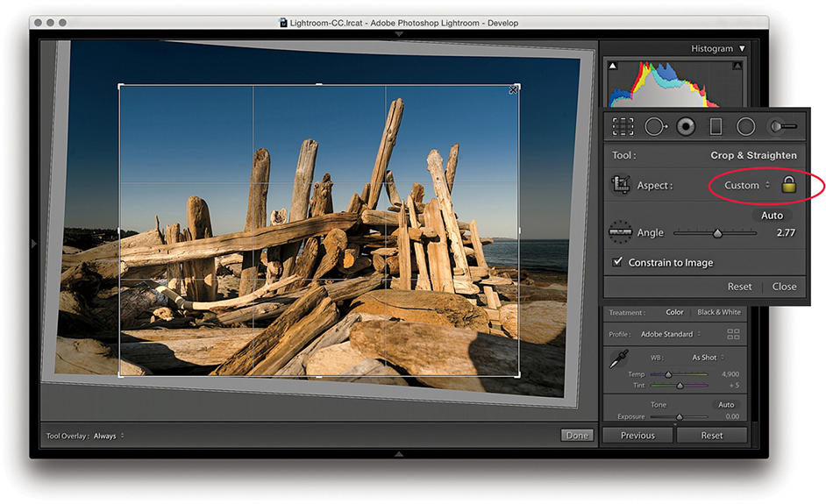
Task: Uncheck Constrain to Image
Action: tap(617, 262)
